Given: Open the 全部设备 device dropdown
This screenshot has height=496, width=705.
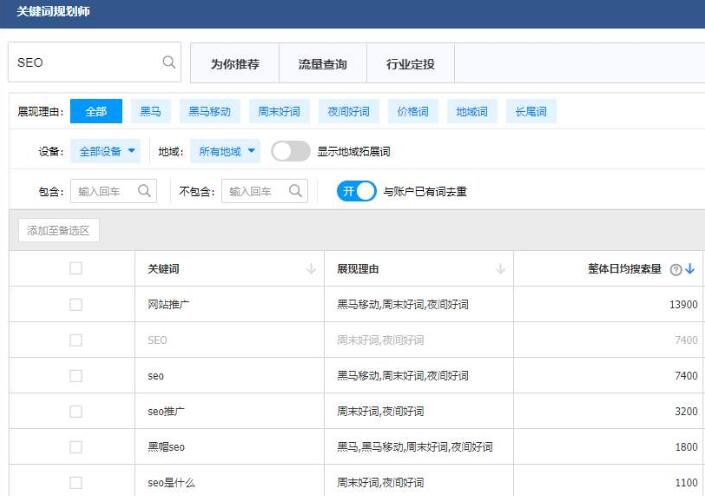Looking at the screenshot, I should pyautogui.click(x=108, y=151).
